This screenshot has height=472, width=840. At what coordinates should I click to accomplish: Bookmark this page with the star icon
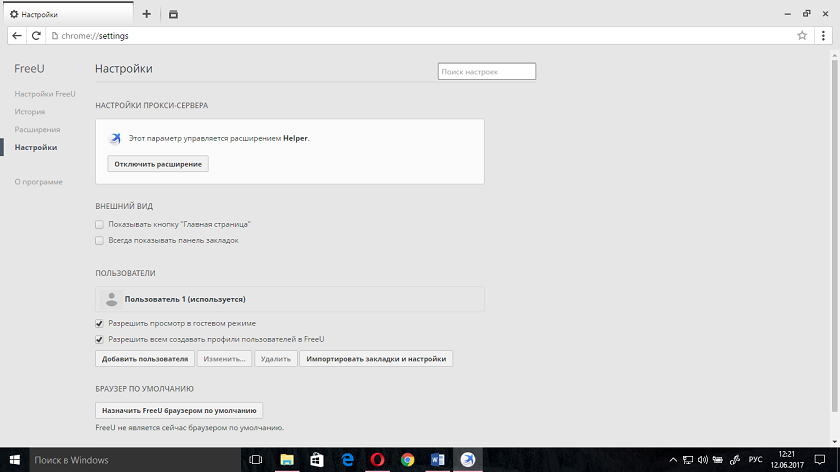(x=802, y=36)
